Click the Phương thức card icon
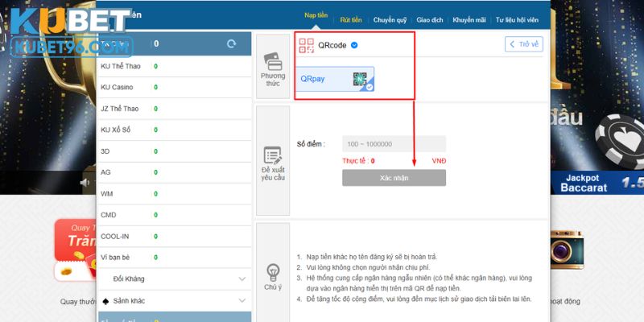 [273, 60]
